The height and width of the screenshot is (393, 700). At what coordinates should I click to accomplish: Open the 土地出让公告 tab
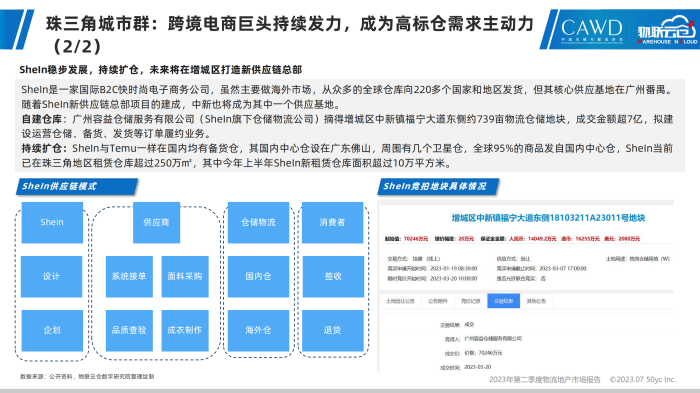400,301
